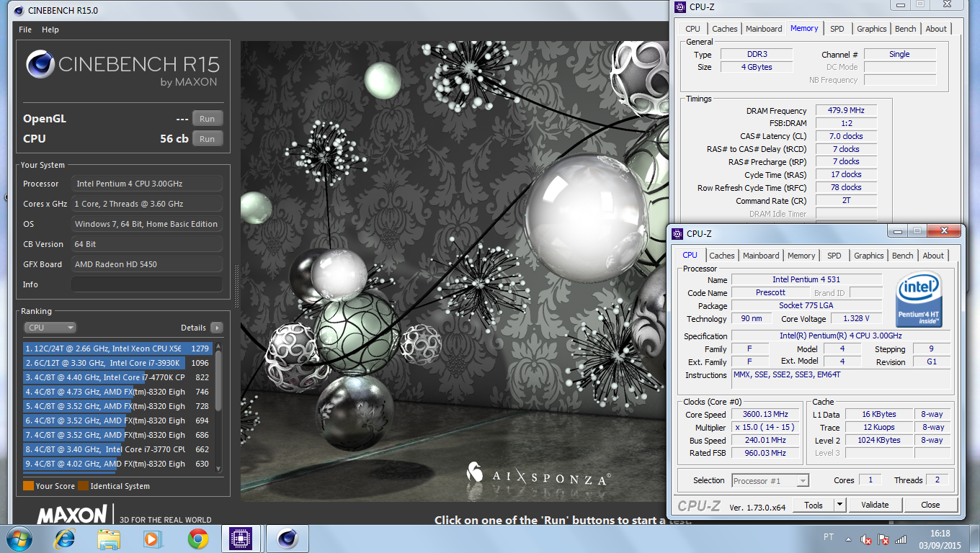Run the CPU benchmark
The height and width of the screenshot is (553, 980).
[x=208, y=139]
